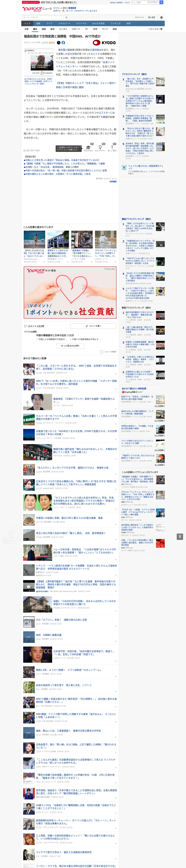The width and height of the screenshot is (186, 868).
Task: Play the video ranking clip marked 1:16
Action: (160, 331)
